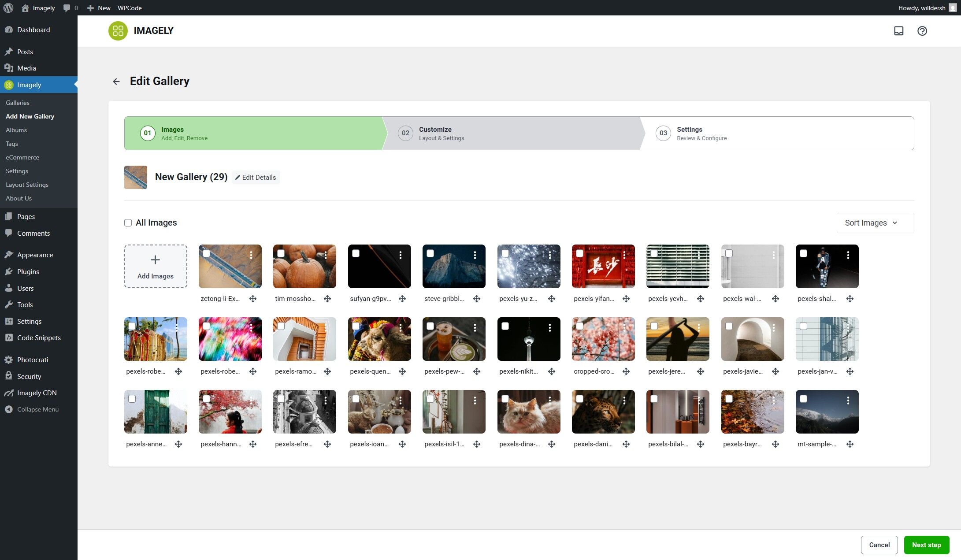
Task: Open Layout Settings in the sidebar
Action: point(27,185)
